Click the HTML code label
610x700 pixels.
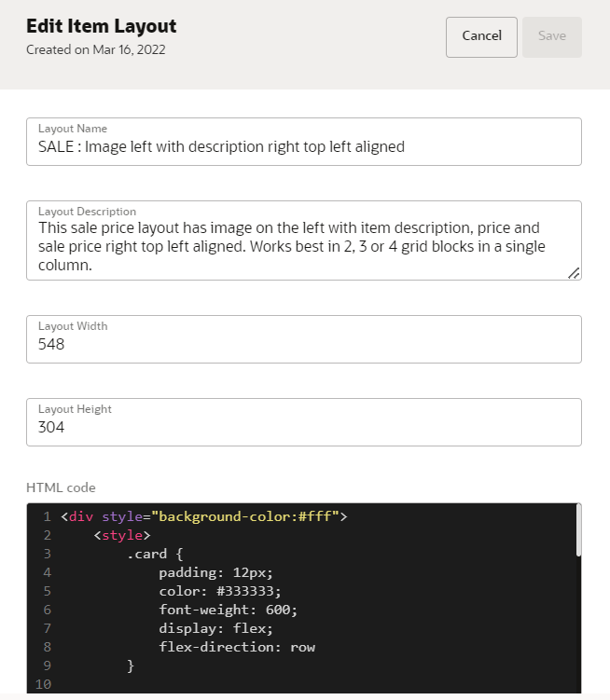coord(61,487)
